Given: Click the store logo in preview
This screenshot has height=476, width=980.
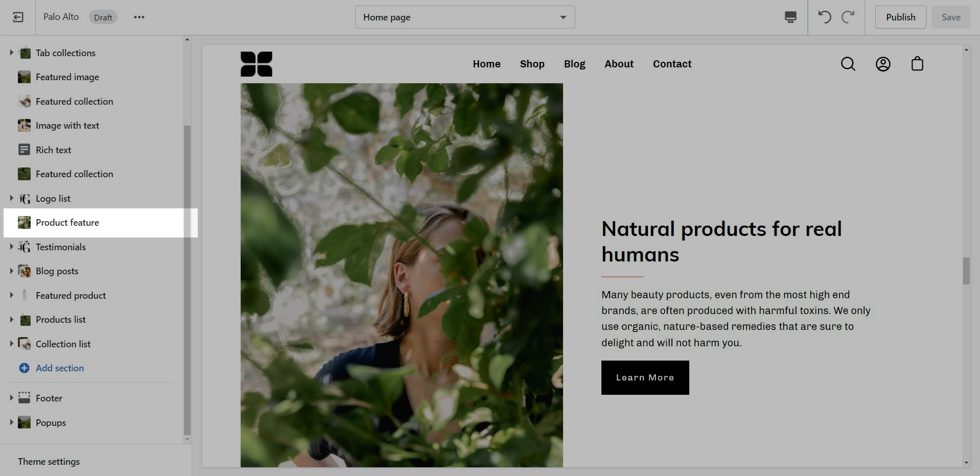Looking at the screenshot, I should pos(256,64).
